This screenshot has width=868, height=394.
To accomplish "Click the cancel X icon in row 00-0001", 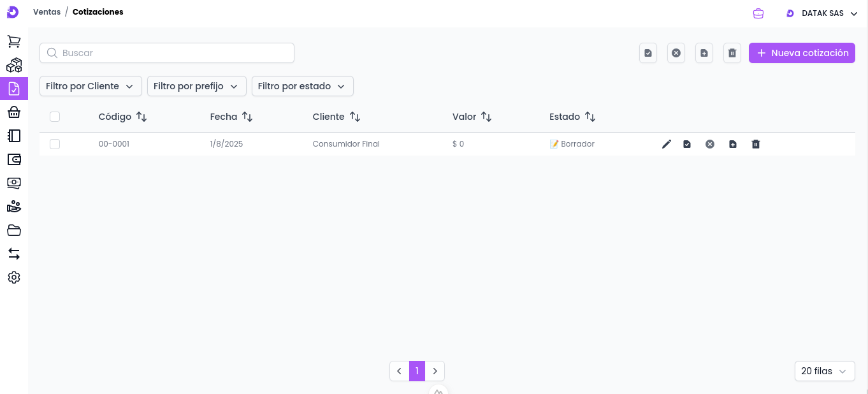I will tap(710, 144).
